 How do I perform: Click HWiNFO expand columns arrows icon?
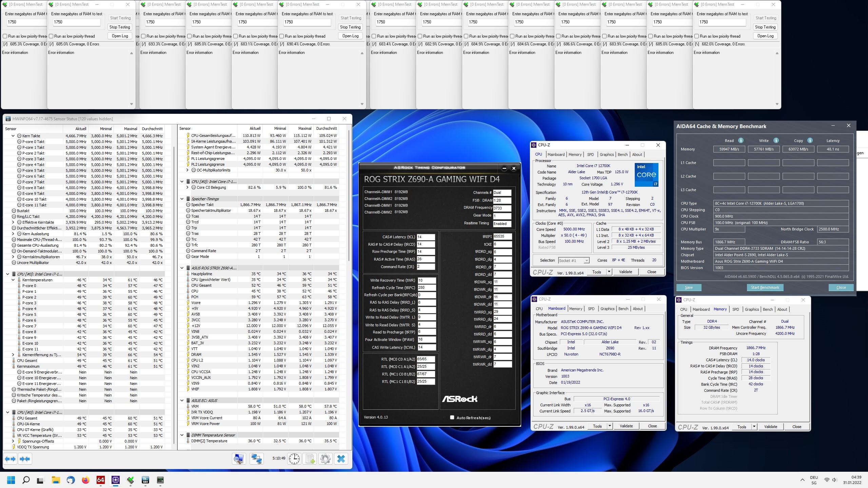click(x=10, y=459)
